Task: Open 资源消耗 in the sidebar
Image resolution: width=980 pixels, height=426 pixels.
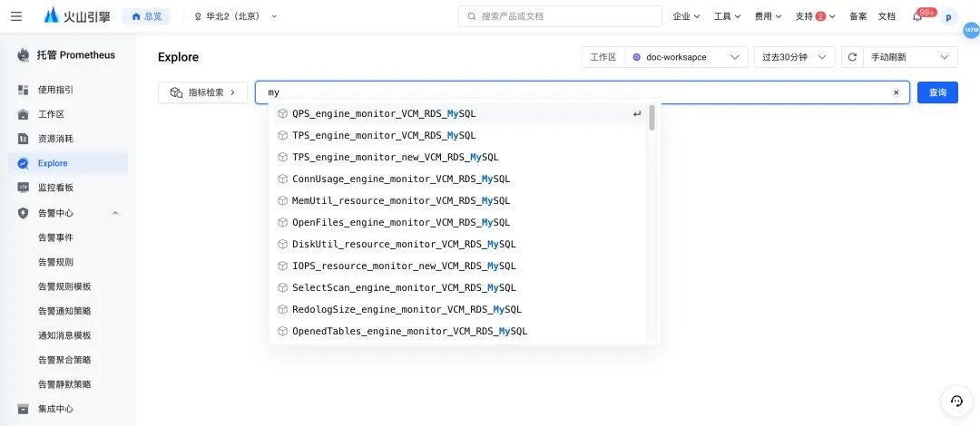Action: 55,139
